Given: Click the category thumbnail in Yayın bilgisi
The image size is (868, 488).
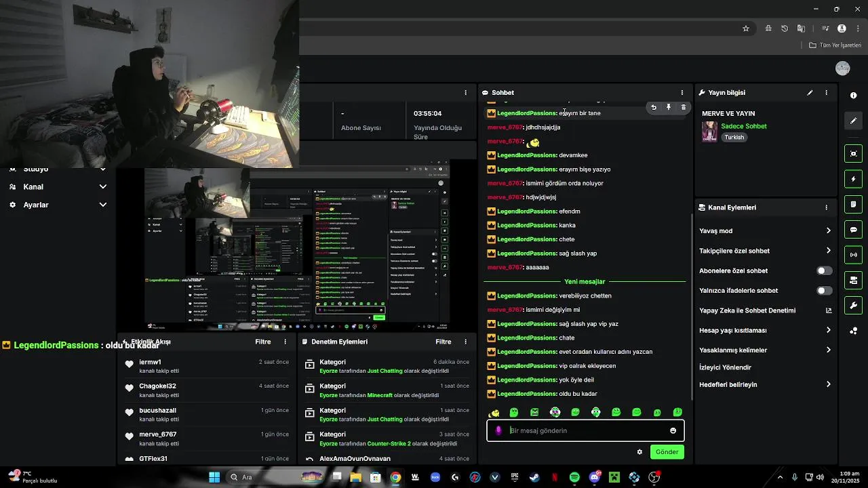Looking at the screenshot, I should tap(709, 131).
